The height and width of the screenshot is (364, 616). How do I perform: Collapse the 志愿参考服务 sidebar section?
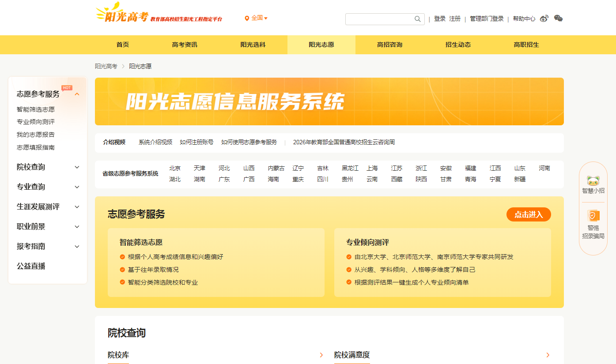coord(77,94)
